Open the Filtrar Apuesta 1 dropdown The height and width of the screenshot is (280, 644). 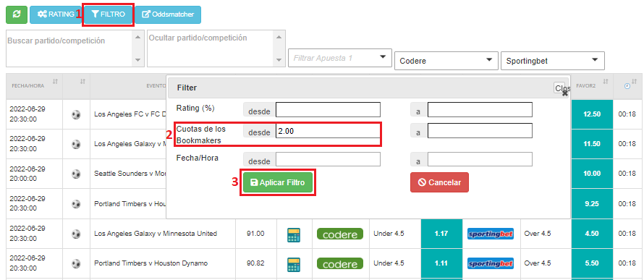[x=340, y=59]
